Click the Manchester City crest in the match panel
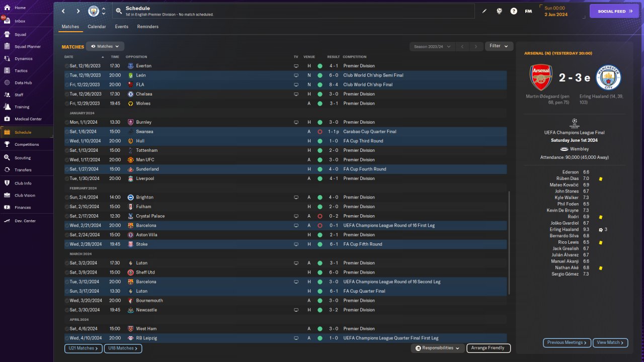 click(x=609, y=78)
